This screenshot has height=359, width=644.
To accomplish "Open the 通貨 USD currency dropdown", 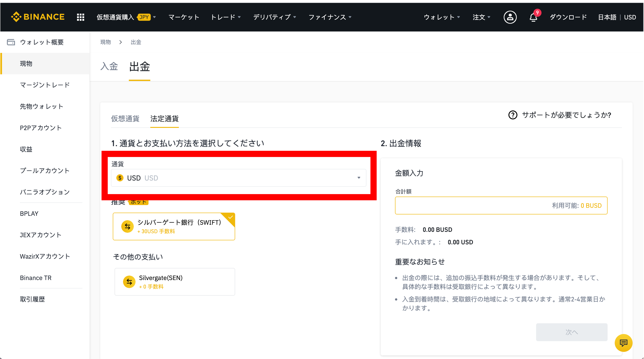I will click(x=238, y=178).
